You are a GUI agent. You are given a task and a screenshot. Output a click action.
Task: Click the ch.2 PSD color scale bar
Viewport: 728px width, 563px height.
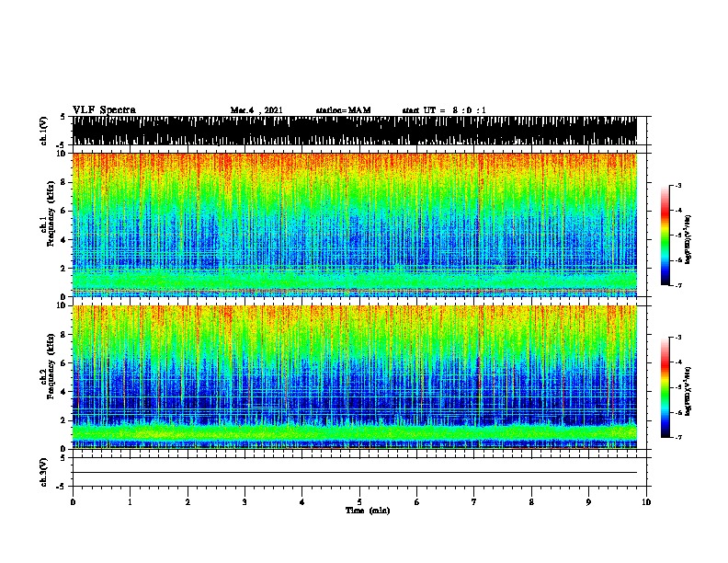[x=665, y=387]
